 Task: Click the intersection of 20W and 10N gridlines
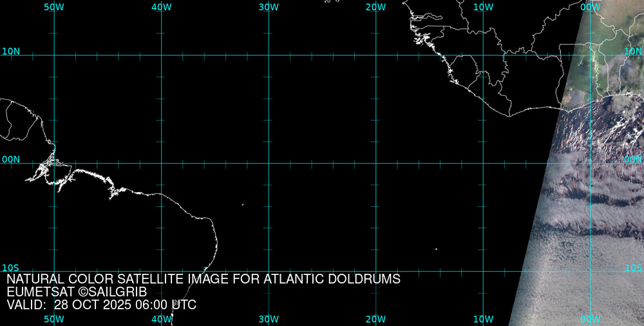point(375,55)
